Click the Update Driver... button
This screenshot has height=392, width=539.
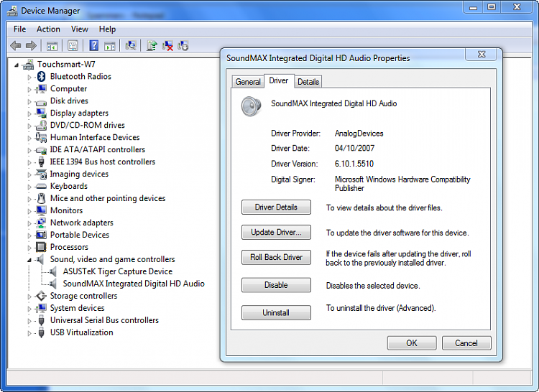[x=276, y=232]
